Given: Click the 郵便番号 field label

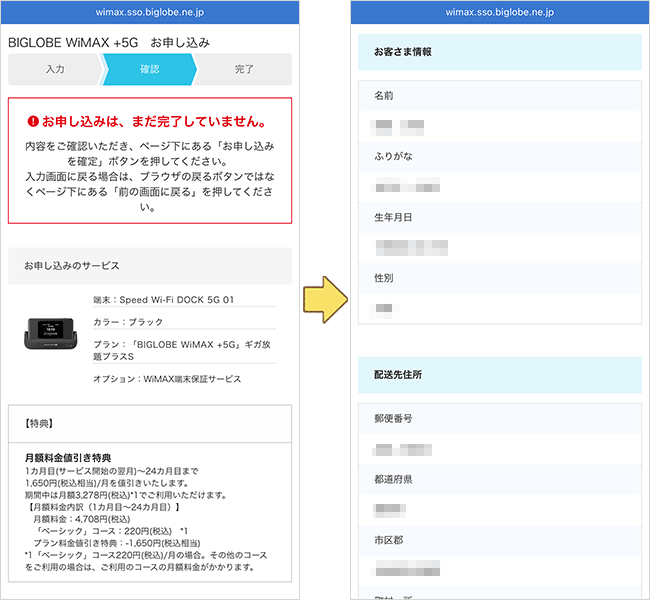Looking at the screenshot, I should tap(393, 418).
